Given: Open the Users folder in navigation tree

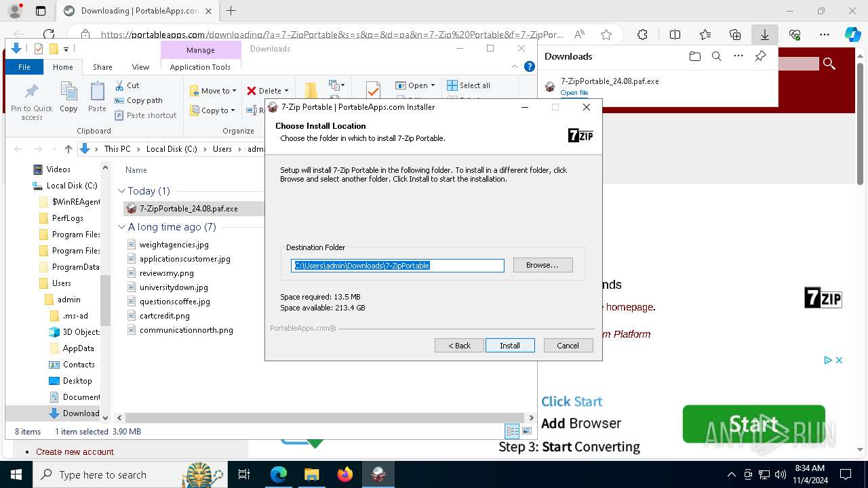Looking at the screenshot, I should pos(62,283).
